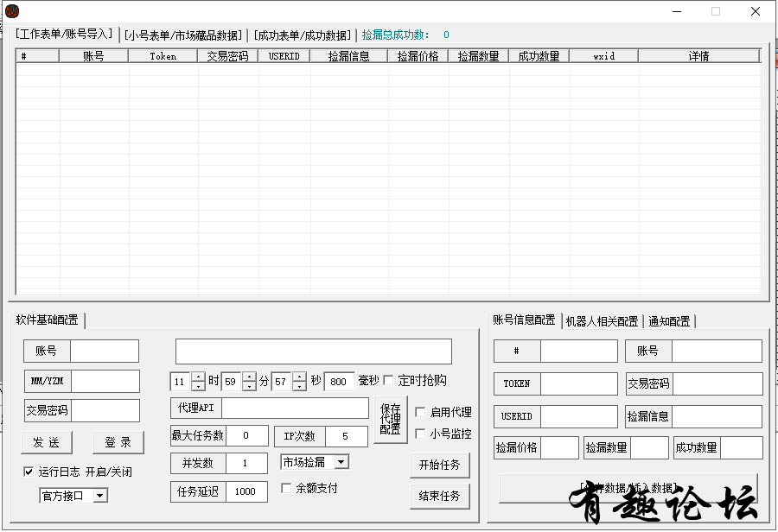Viewport: 778px width, 532px height.
Task: Click the 发送 button
Action: tap(47, 442)
